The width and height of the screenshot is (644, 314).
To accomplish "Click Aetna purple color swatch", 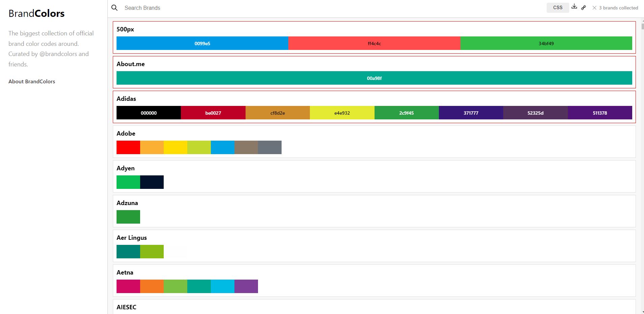I will click(246, 286).
